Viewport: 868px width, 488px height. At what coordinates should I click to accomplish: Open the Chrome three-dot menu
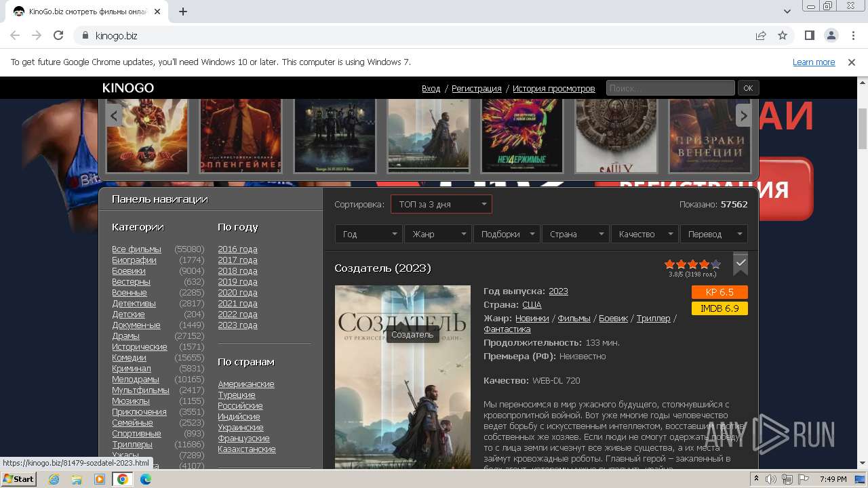(x=852, y=35)
